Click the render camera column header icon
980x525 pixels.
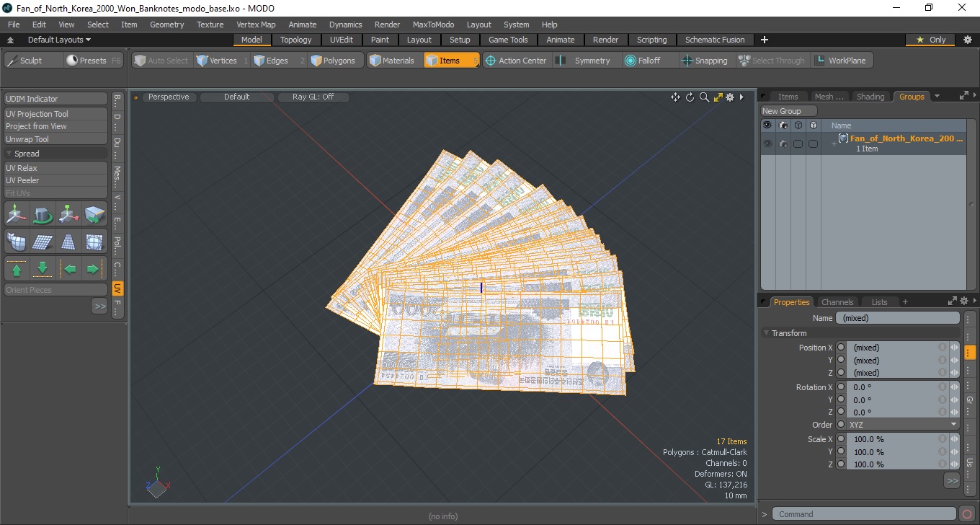(x=783, y=125)
